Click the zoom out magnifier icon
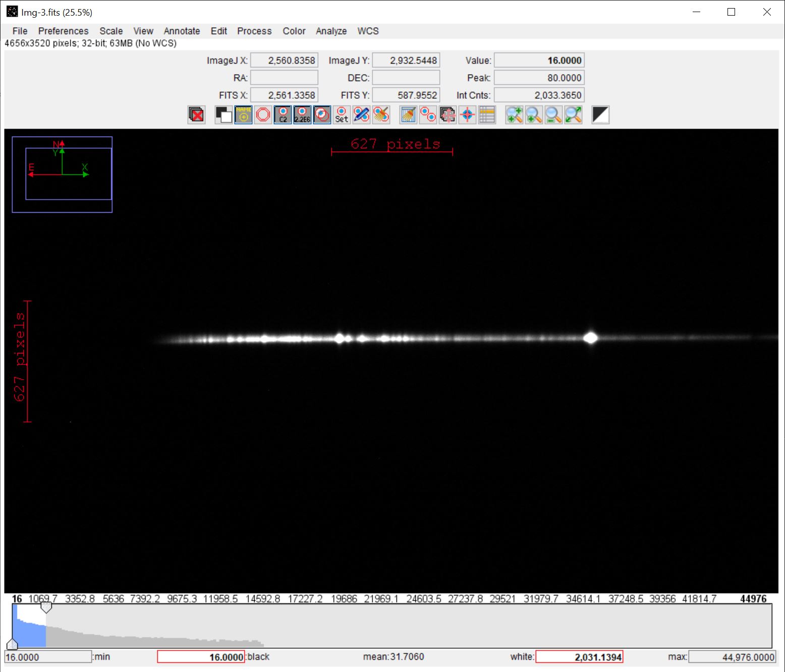The width and height of the screenshot is (785, 672). [553, 115]
